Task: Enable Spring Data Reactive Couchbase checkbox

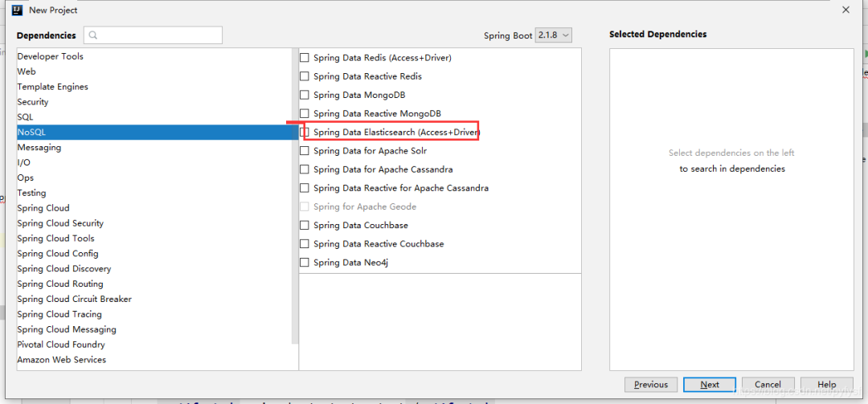Action: point(305,243)
